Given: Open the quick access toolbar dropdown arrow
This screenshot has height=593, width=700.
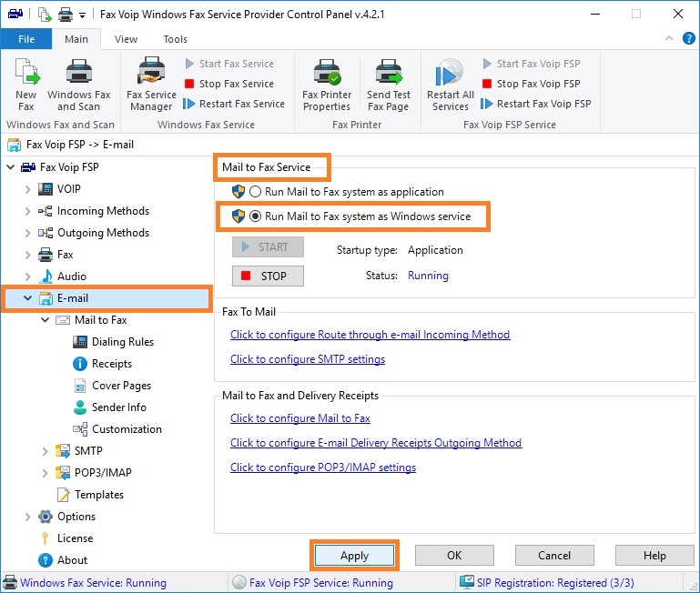Looking at the screenshot, I should [82, 15].
